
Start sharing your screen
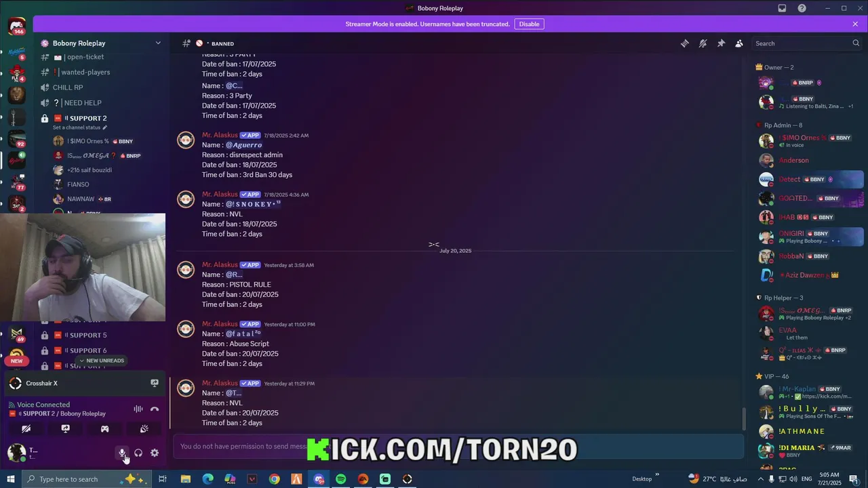(66, 429)
